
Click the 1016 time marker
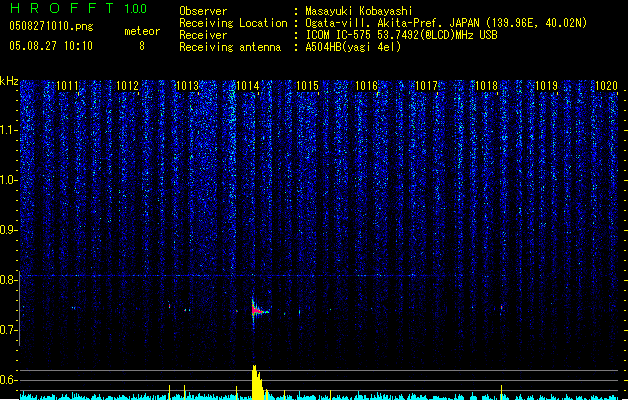coord(367,86)
